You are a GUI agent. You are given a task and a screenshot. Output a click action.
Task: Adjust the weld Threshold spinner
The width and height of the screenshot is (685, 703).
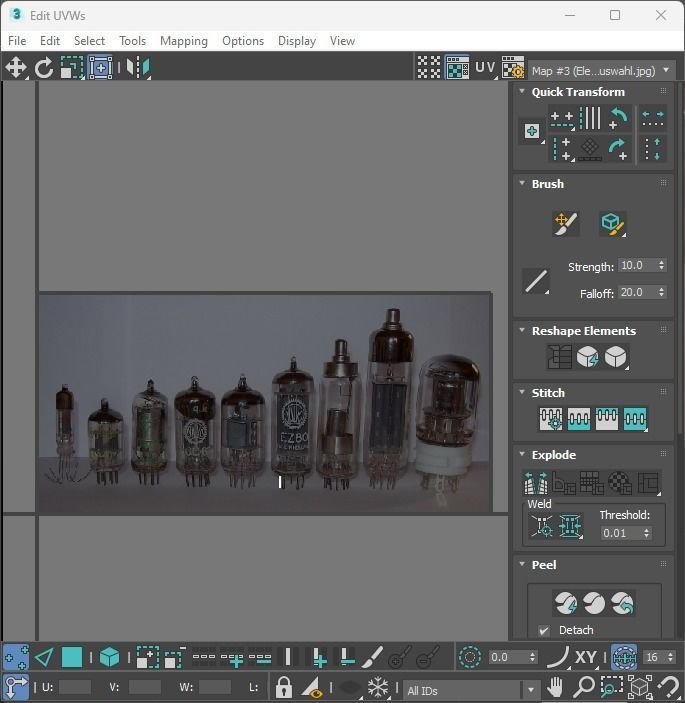pos(646,533)
